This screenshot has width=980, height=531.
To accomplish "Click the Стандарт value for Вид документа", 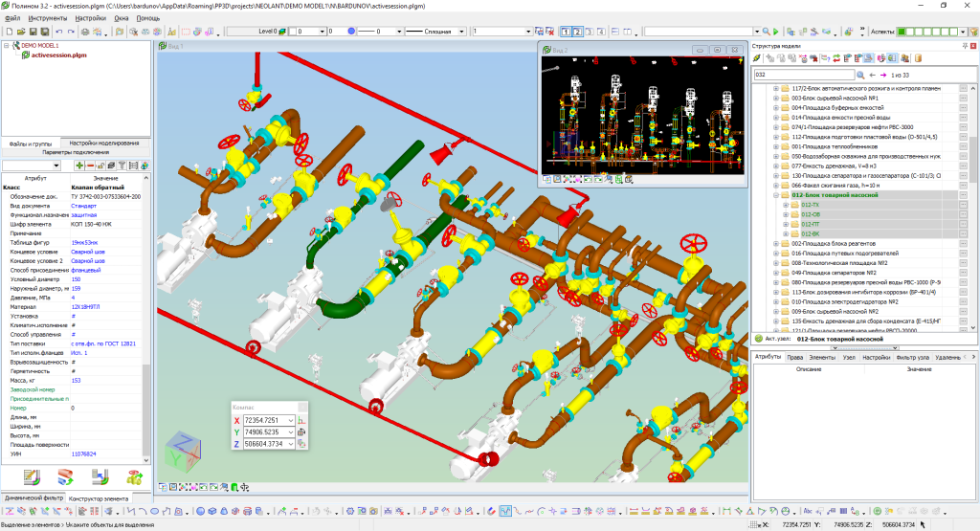I will 84,206.
